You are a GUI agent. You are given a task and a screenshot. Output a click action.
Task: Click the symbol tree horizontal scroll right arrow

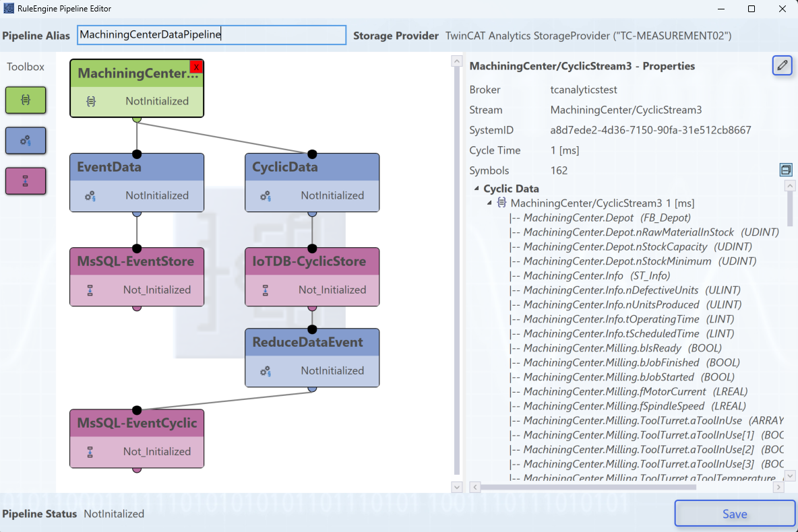coord(778,488)
